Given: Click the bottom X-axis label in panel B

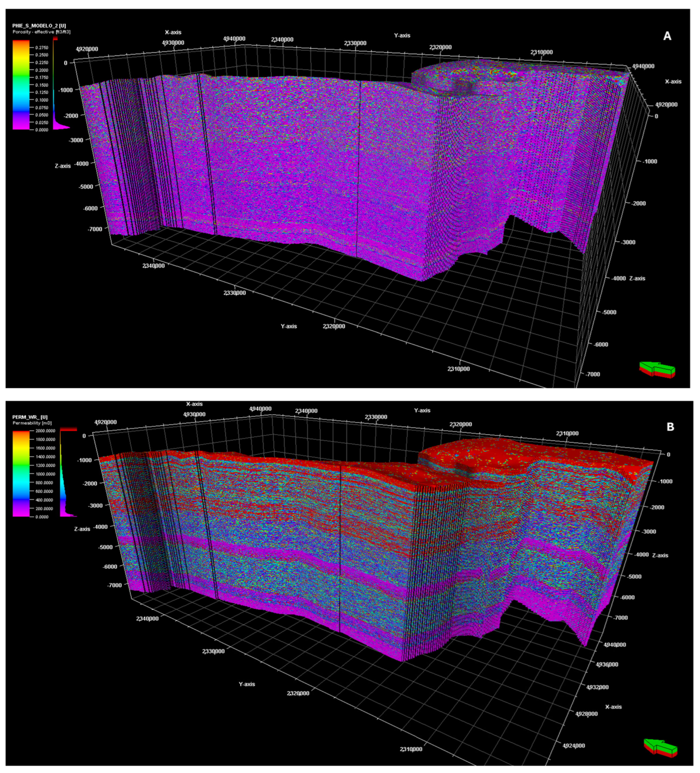Looking at the screenshot, I should point(613,707).
